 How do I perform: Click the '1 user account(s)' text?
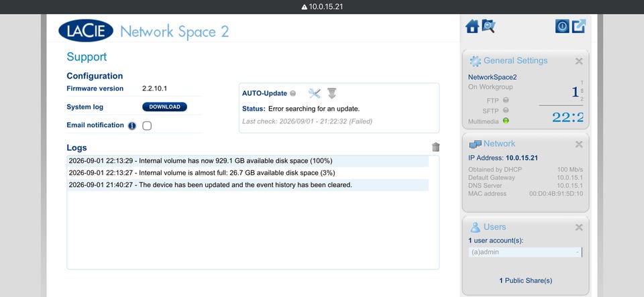click(496, 241)
